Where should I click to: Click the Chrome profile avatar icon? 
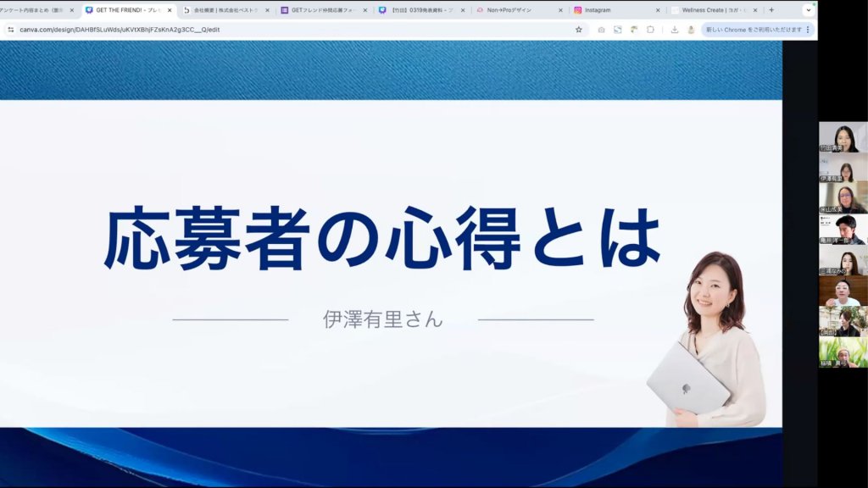tap(691, 29)
